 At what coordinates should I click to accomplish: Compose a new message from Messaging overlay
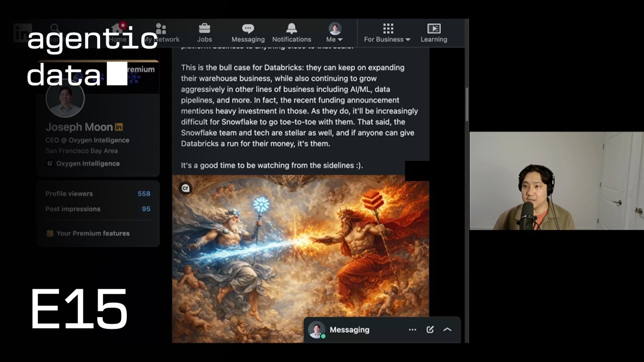430,330
